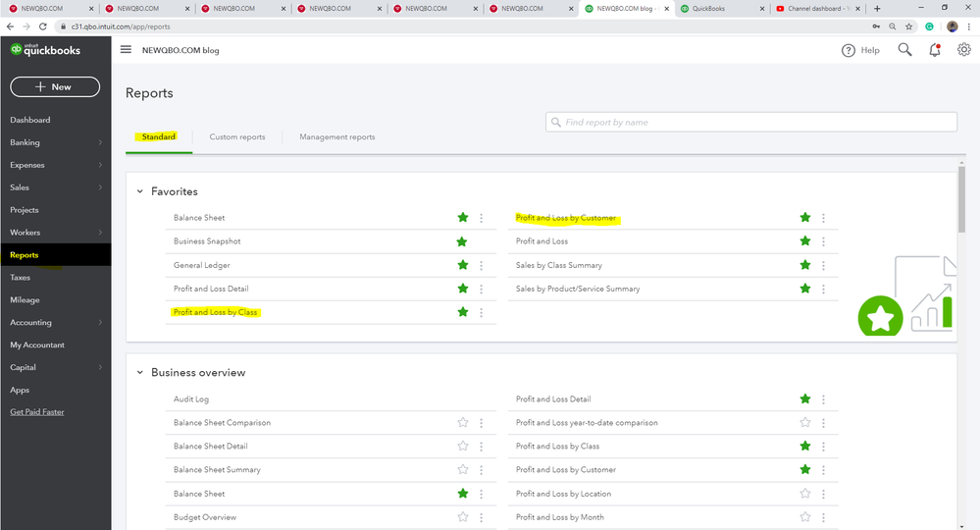This screenshot has height=530, width=980.
Task: Collapse the Business overview section
Action: pos(140,373)
